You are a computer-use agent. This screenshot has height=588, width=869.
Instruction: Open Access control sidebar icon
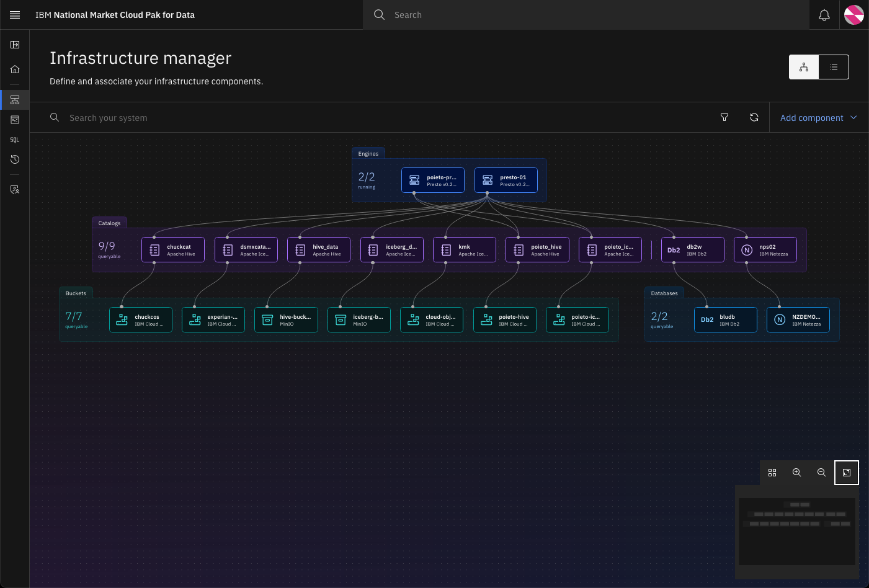pyautogui.click(x=15, y=190)
